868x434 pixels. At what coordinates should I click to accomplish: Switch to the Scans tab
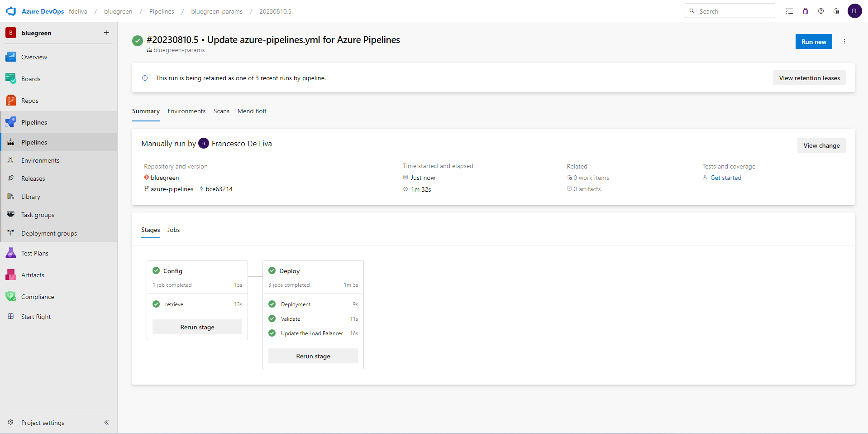tap(221, 111)
